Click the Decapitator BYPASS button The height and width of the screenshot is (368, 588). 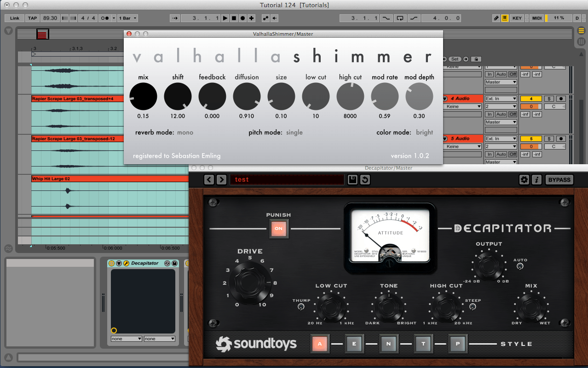559,180
